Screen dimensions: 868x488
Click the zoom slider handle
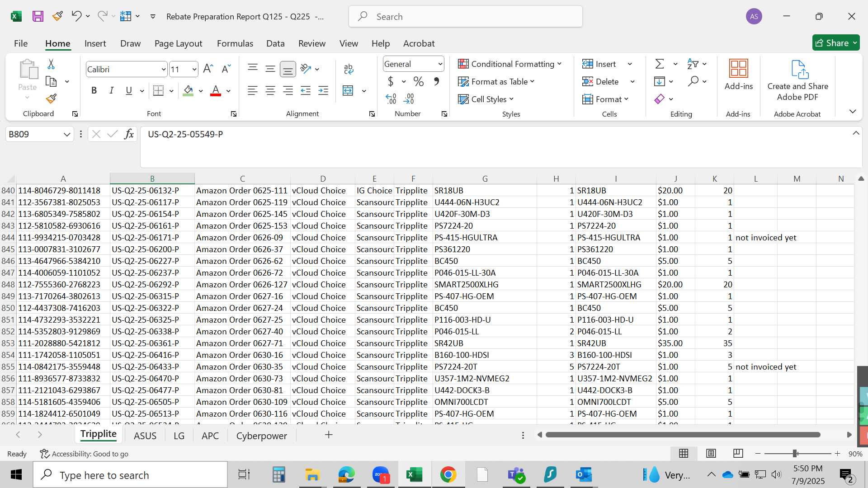pos(795,453)
